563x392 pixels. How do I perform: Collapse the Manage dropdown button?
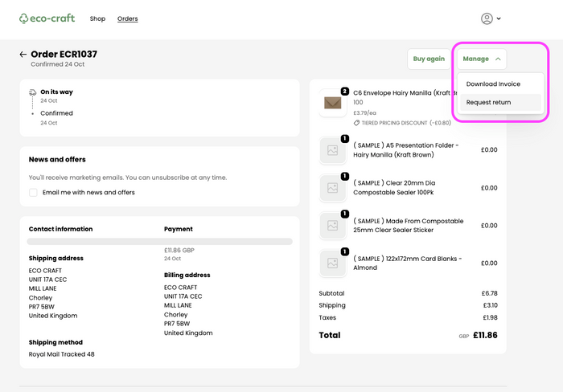tap(483, 59)
